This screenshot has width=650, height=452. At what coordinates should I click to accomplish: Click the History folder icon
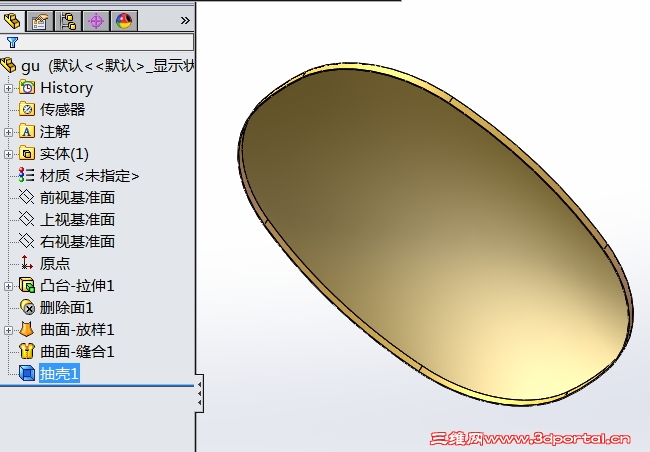click(27, 87)
